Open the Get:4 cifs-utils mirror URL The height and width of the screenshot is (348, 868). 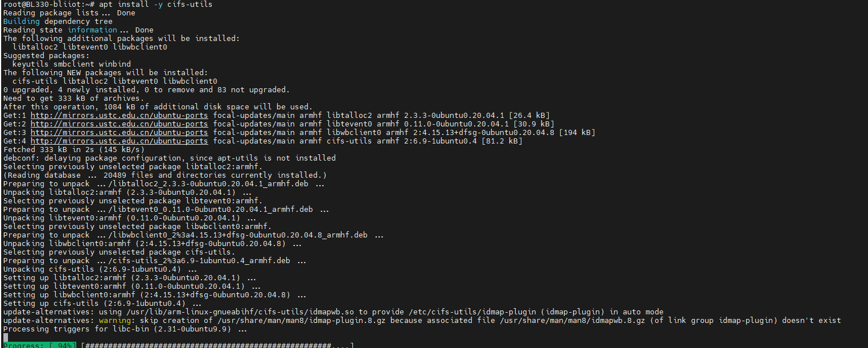pos(119,141)
